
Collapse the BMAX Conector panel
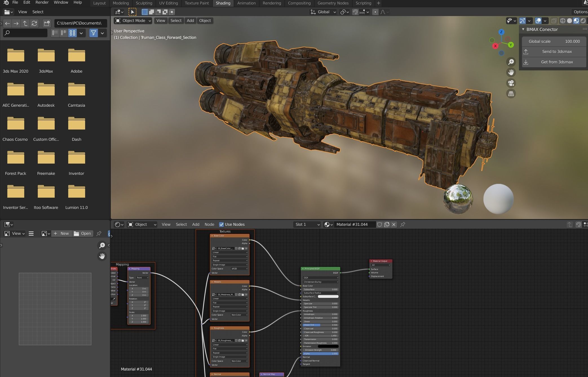(523, 29)
